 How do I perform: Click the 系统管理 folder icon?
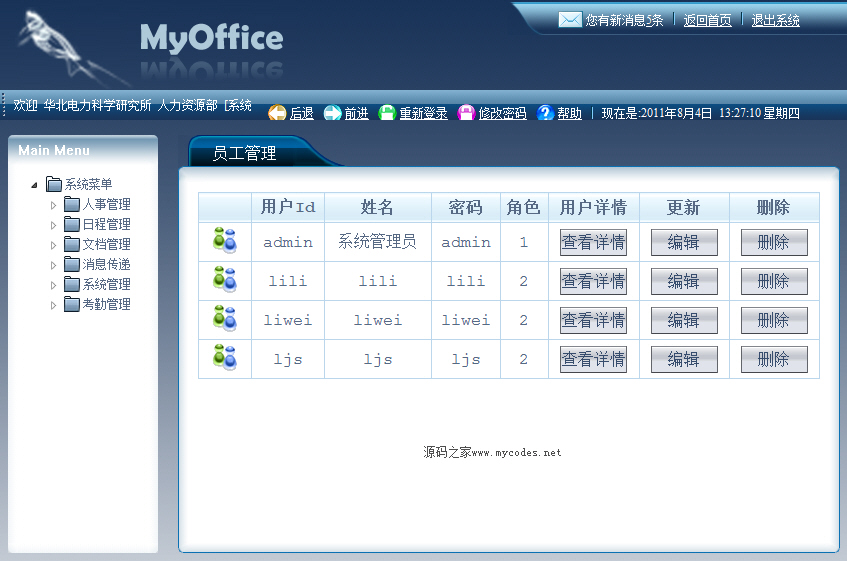click(x=72, y=284)
